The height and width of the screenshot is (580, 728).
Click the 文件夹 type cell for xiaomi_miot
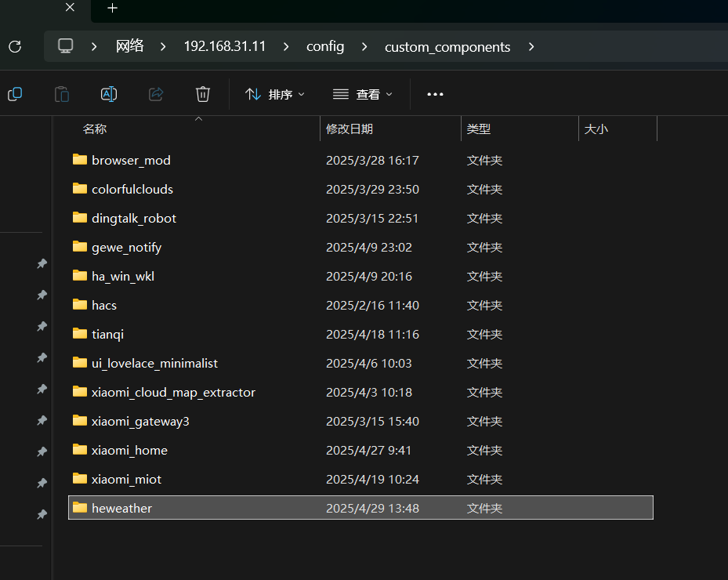point(484,479)
